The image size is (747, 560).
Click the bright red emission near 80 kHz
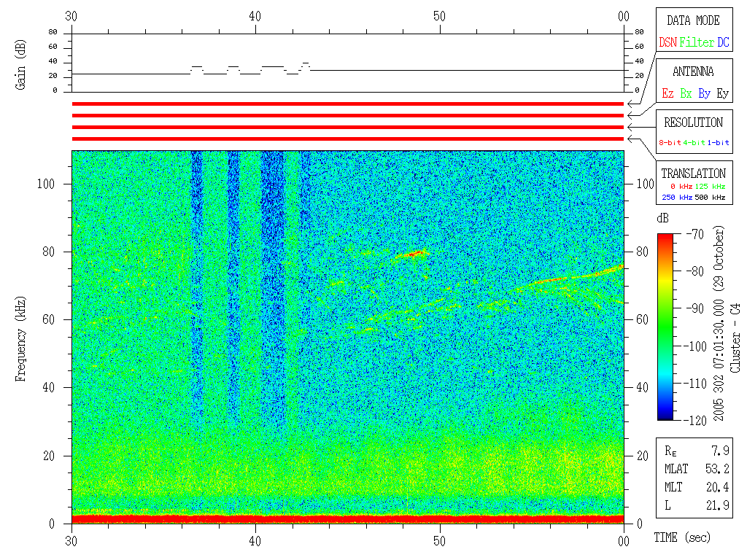(x=413, y=254)
